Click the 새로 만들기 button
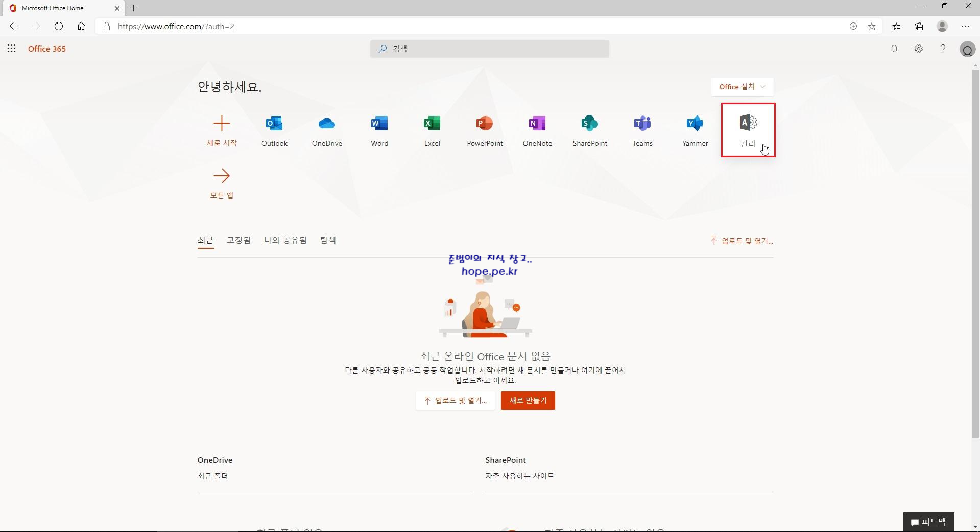This screenshot has width=980, height=532. [x=528, y=401]
